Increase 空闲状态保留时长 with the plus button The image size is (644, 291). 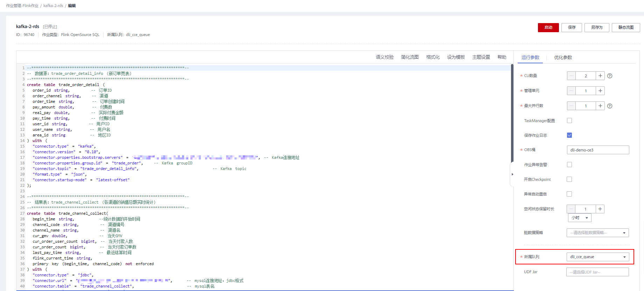[x=600, y=209]
